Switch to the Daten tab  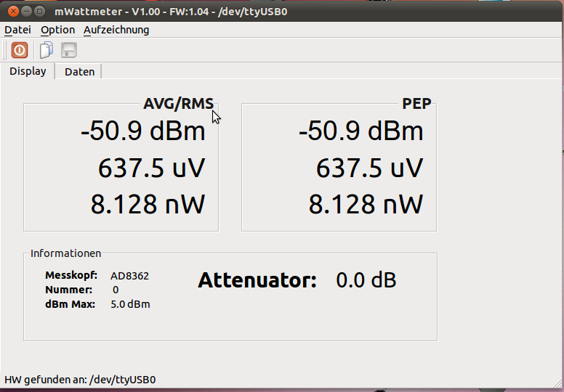point(79,72)
